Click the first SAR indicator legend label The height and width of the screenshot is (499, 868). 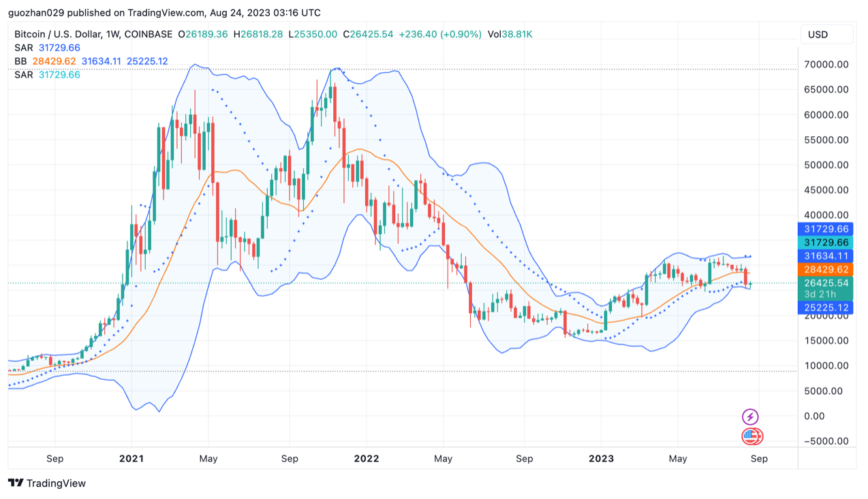click(x=24, y=48)
